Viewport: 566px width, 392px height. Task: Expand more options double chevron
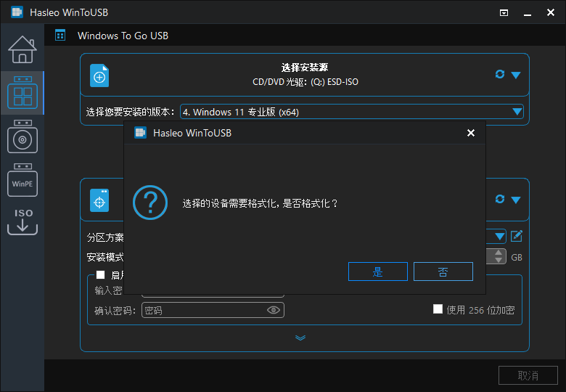[300, 338]
